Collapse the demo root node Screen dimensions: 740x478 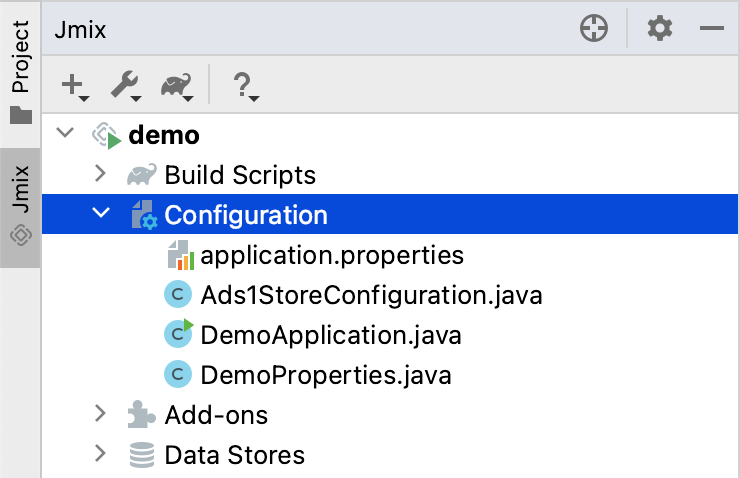(x=65, y=133)
